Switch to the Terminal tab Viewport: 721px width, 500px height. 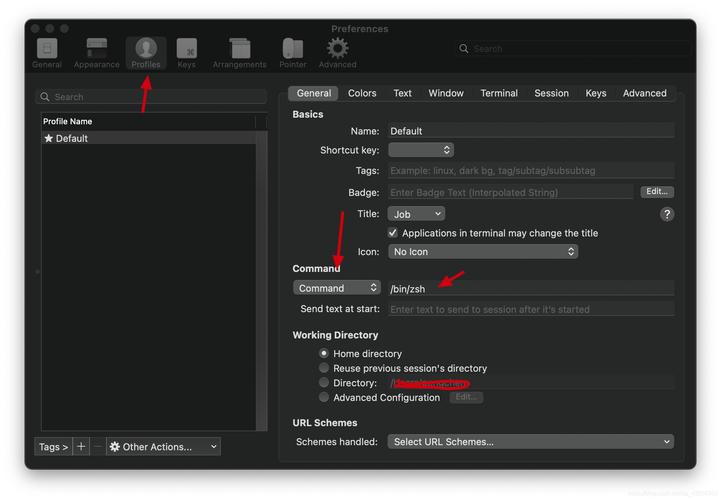[498, 93]
